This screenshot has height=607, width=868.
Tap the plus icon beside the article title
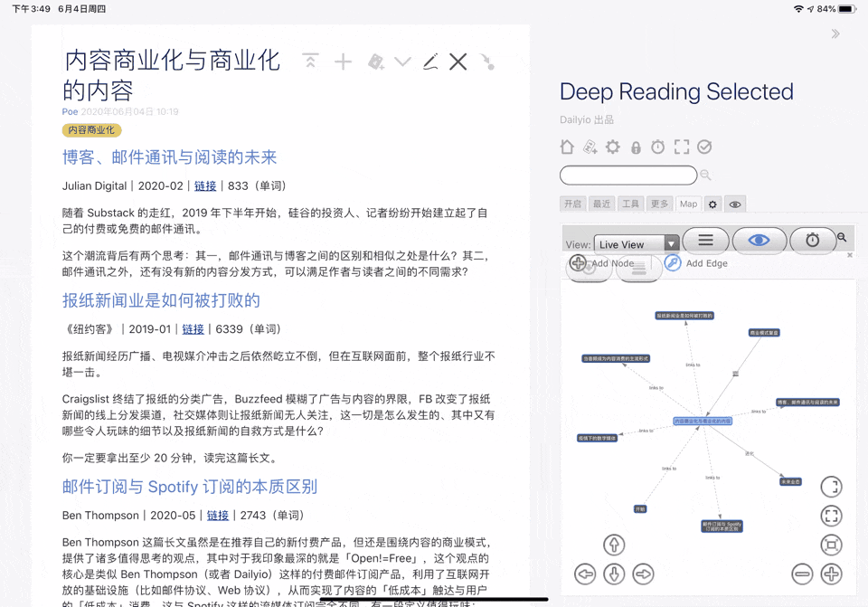click(344, 62)
